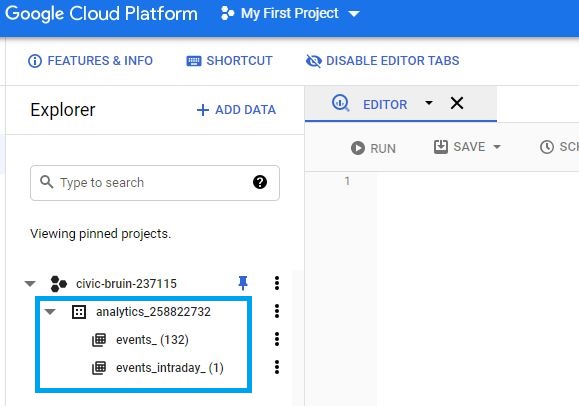579x406 pixels.
Task: Click the magnifier icon in search box
Action: 47,182
